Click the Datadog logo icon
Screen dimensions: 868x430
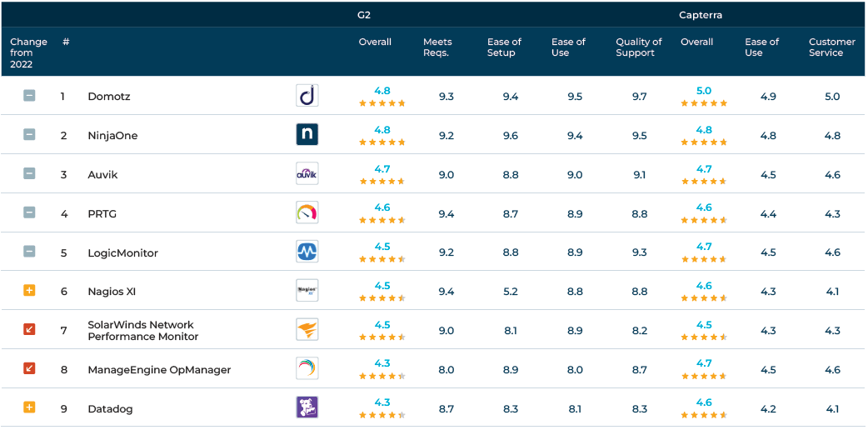pyautogui.click(x=307, y=407)
